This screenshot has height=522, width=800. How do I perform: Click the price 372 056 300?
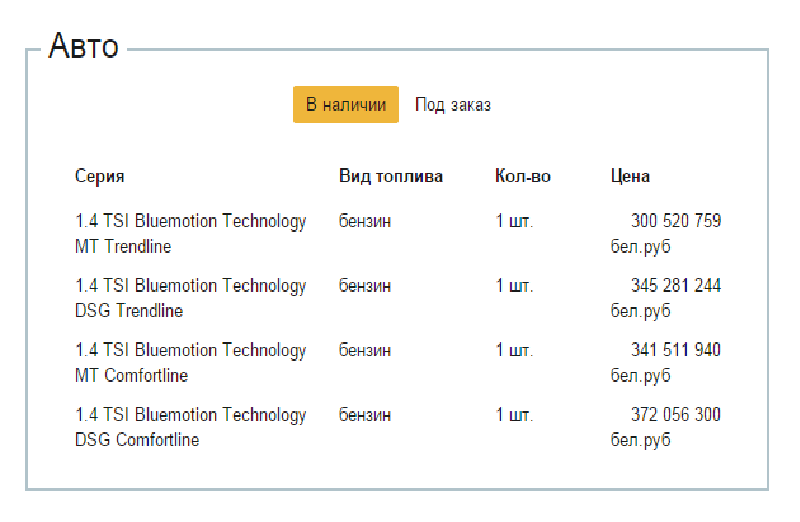point(676,414)
